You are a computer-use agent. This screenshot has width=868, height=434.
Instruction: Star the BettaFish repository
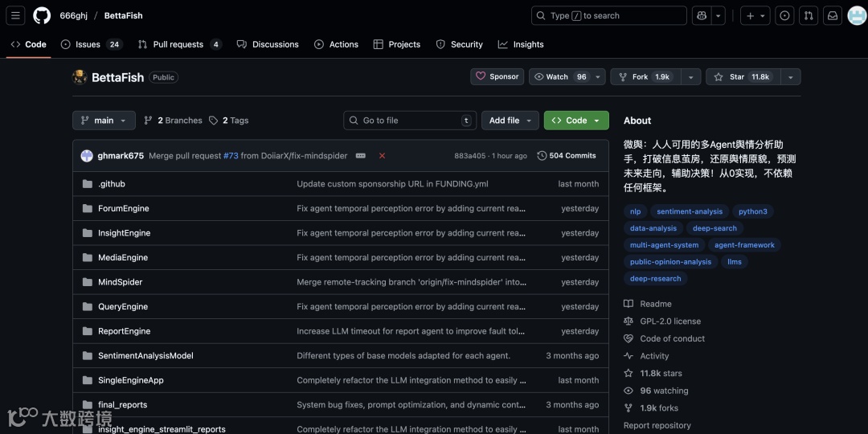pos(743,77)
